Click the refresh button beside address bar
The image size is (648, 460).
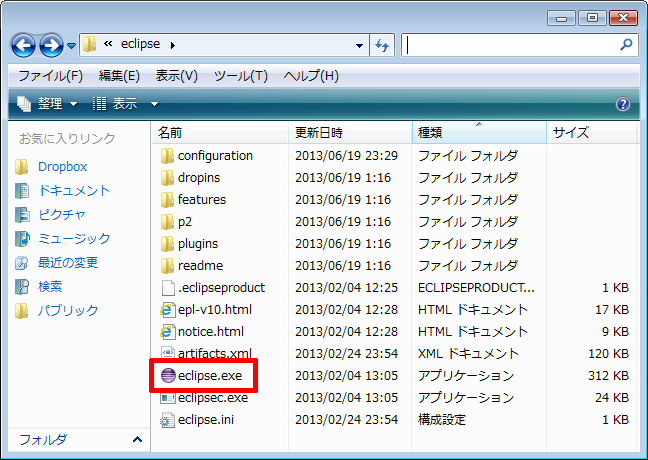(382, 45)
